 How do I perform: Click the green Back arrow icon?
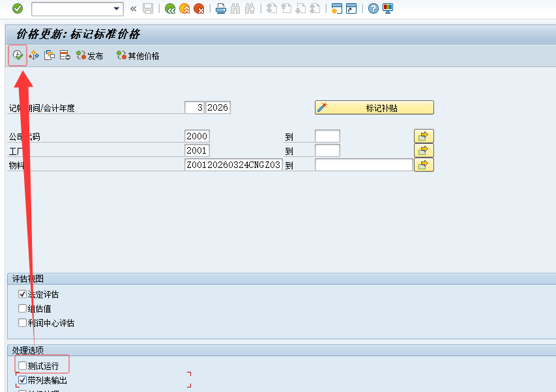(x=170, y=8)
